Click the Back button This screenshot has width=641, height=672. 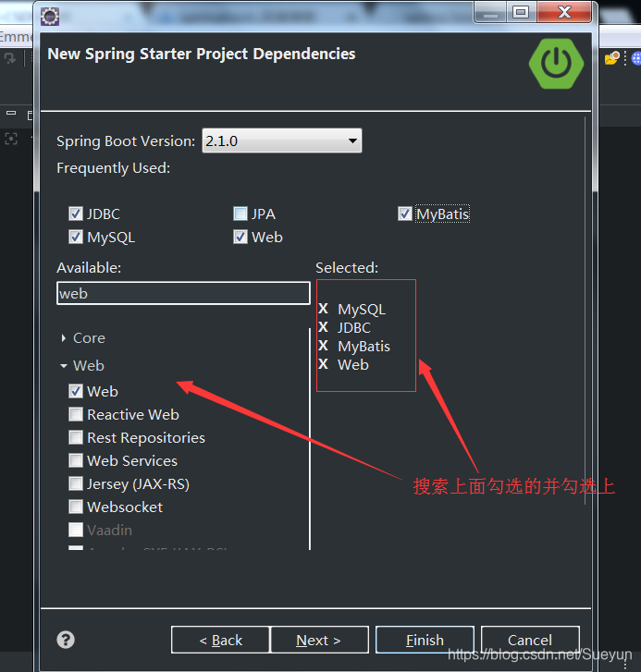click(x=220, y=640)
